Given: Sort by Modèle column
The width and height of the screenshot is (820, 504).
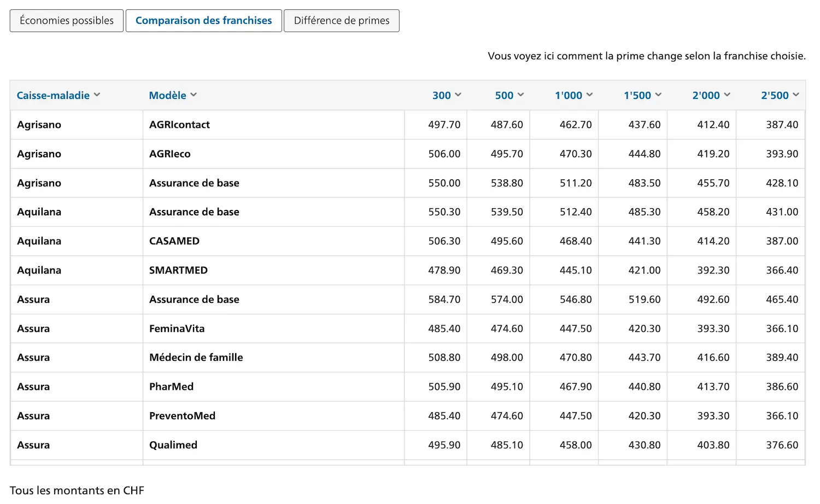Looking at the screenshot, I should [173, 95].
